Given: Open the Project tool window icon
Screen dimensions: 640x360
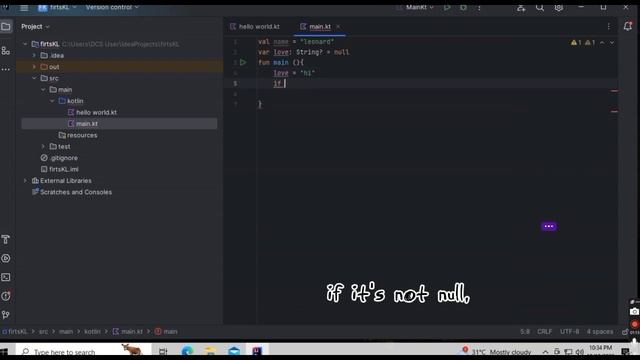Looking at the screenshot, I should [x=6, y=27].
